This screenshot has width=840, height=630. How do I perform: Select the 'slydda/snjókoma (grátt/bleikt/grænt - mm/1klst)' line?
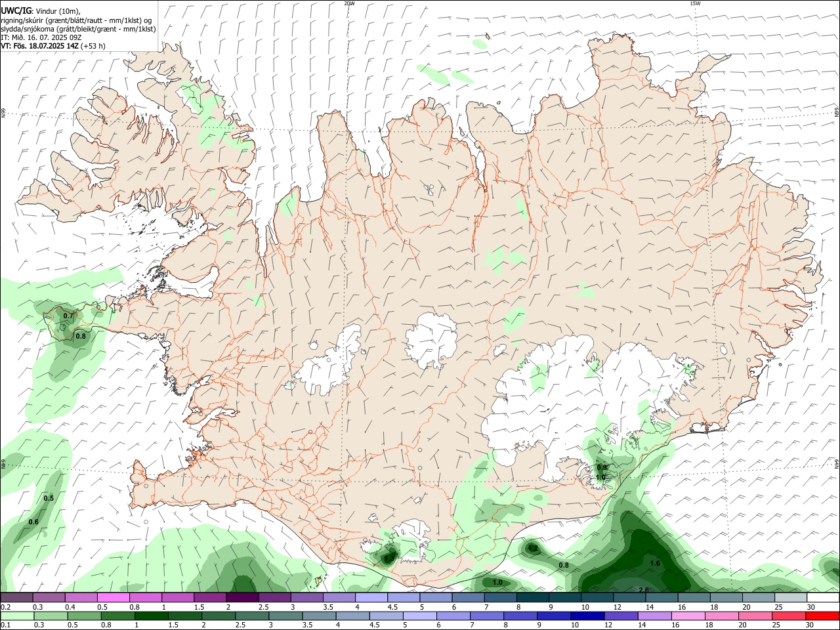tap(78, 28)
